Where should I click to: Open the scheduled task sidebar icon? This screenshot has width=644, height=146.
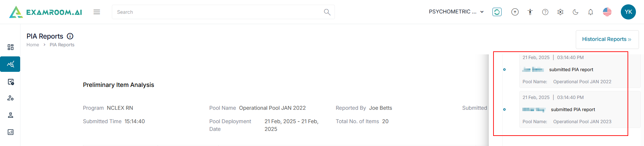[x=10, y=82]
